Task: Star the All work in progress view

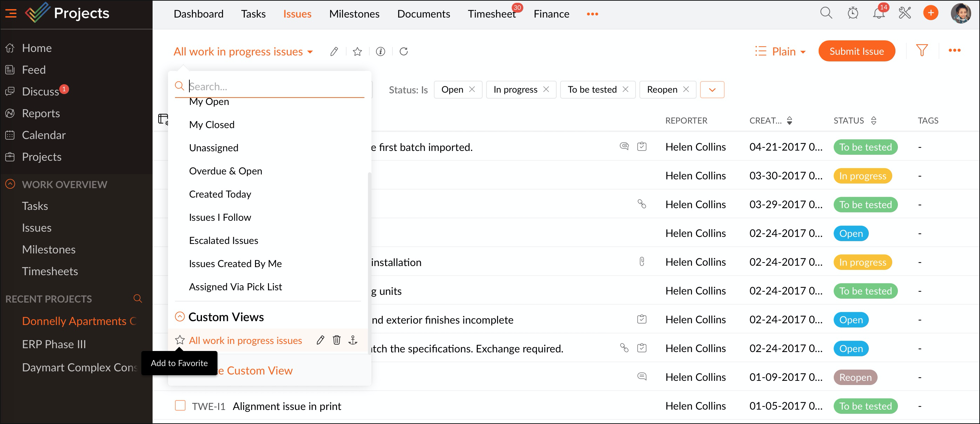Action: coord(180,340)
